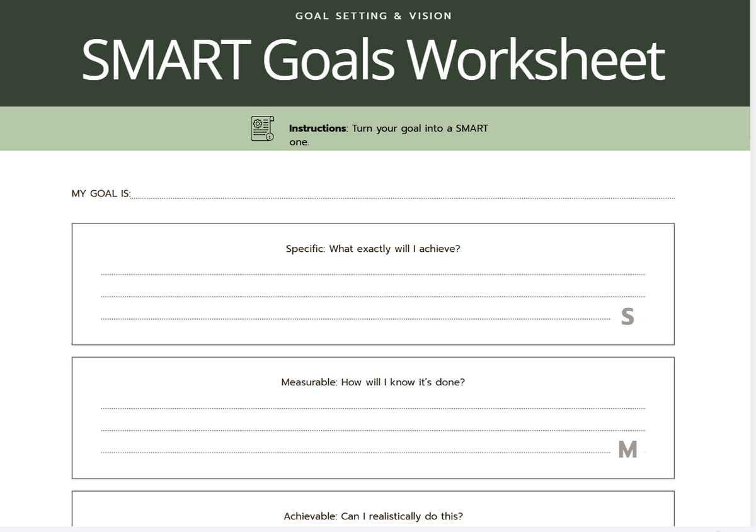Click the dotted answer line beside letter S
This screenshot has width=756, height=532.
point(355,320)
